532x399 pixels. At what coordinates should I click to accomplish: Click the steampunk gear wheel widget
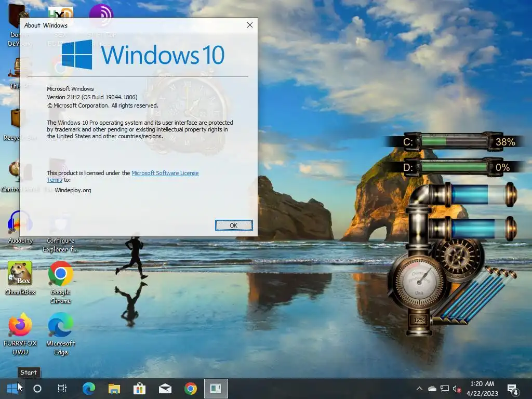pyautogui.click(x=458, y=256)
